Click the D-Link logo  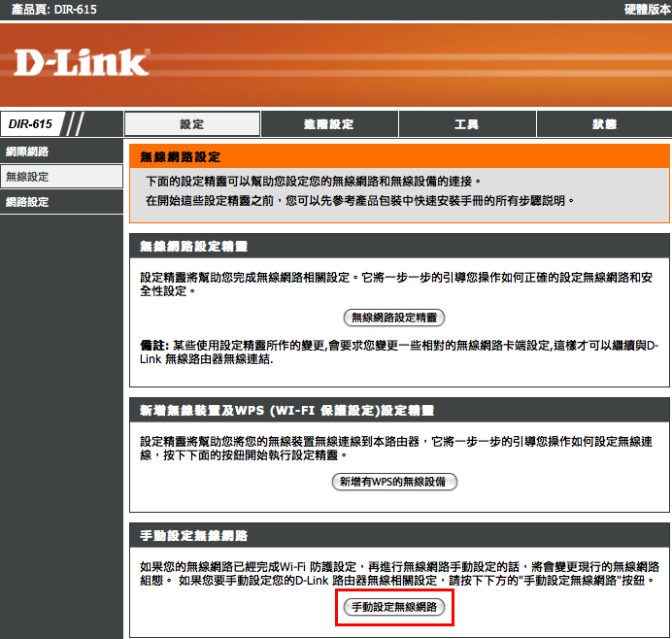coord(82,62)
